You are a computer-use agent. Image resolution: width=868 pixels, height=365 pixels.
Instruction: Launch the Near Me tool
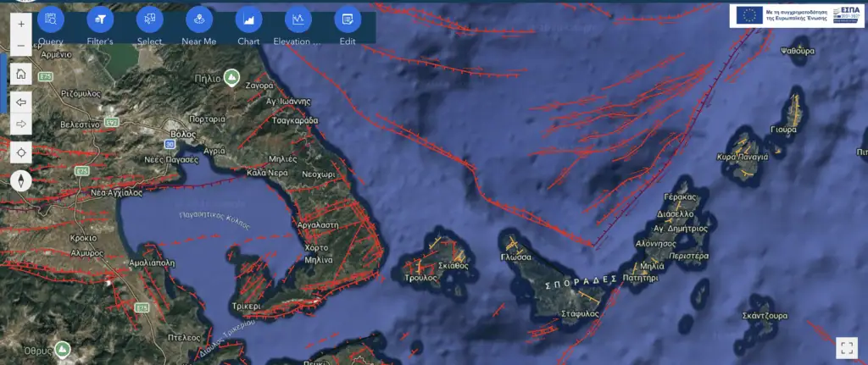[199, 19]
